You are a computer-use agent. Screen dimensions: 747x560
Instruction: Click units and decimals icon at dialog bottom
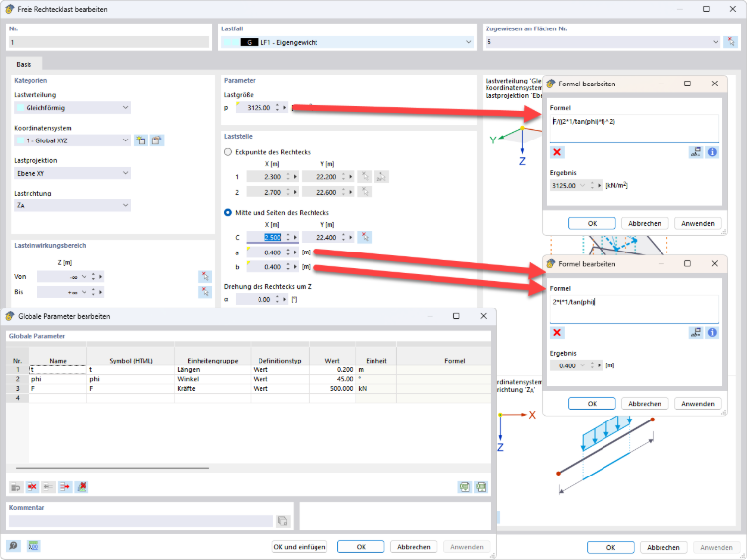(33, 546)
